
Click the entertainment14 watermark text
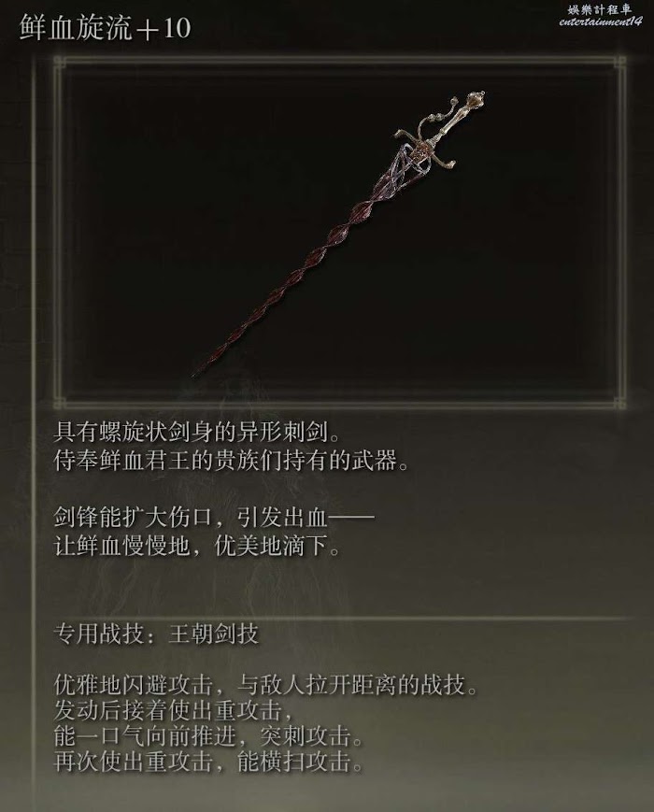(601, 21)
